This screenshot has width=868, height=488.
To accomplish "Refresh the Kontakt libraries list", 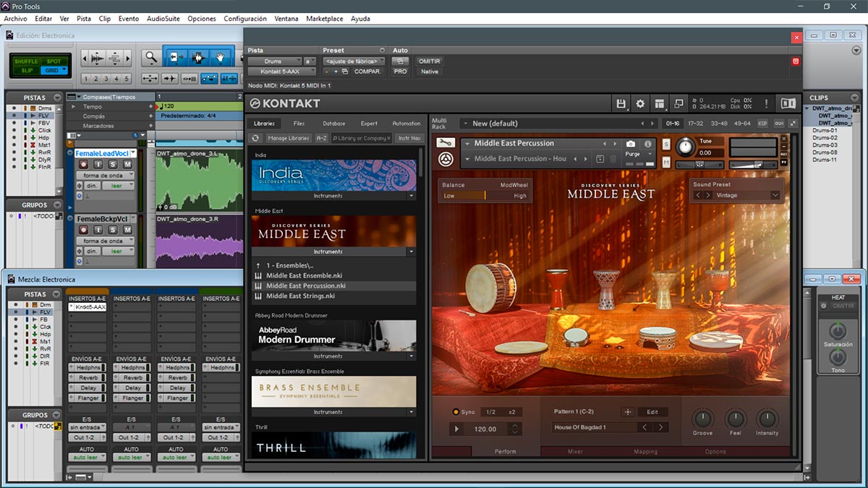I will click(255, 138).
